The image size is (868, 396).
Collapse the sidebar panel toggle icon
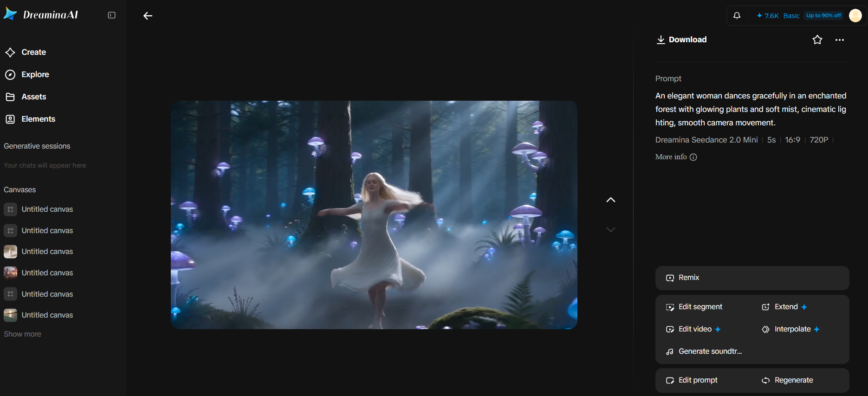pos(111,15)
